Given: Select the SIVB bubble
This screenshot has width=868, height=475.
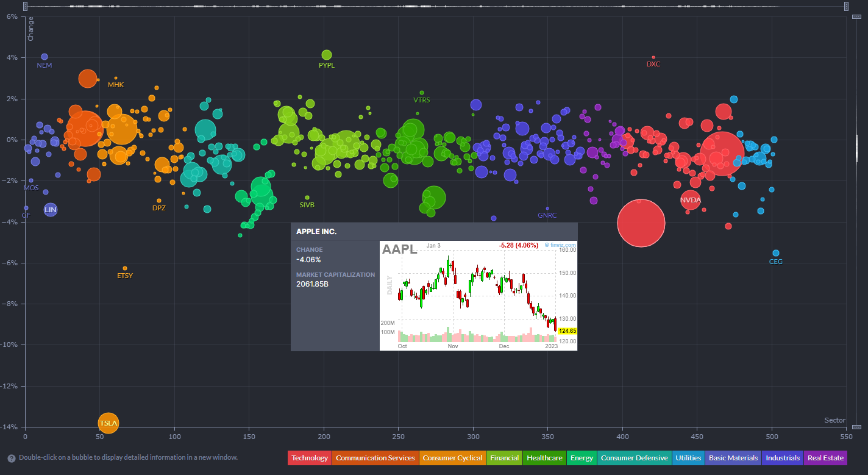Looking at the screenshot, I should (x=307, y=198).
